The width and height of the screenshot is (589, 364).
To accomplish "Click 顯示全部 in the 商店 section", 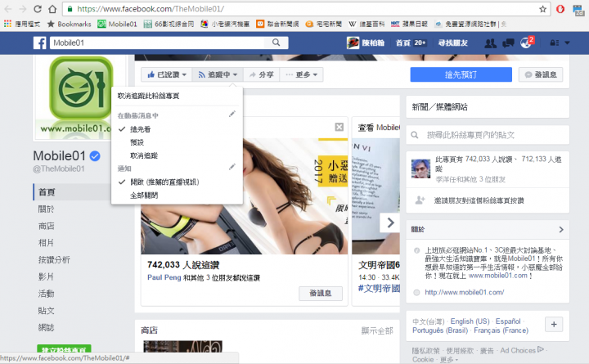I will (x=377, y=331).
